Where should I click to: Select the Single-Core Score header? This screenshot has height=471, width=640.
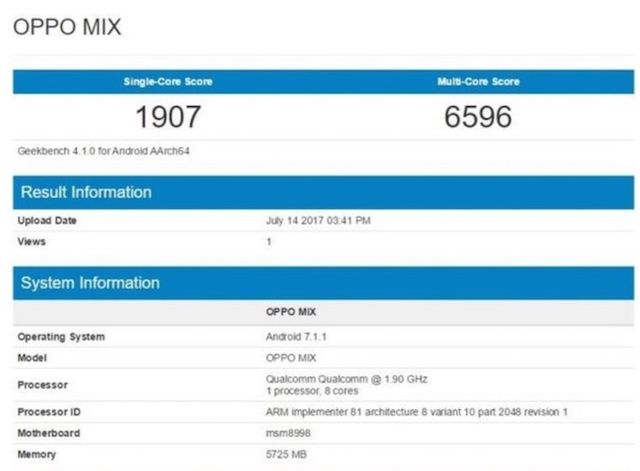point(168,81)
